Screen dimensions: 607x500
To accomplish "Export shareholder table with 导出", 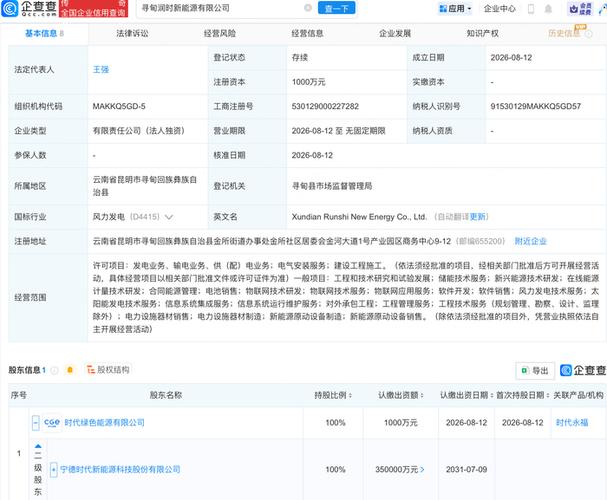I will [535, 371].
